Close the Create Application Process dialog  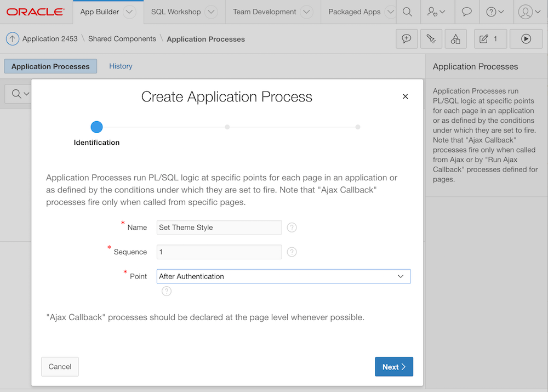[406, 96]
